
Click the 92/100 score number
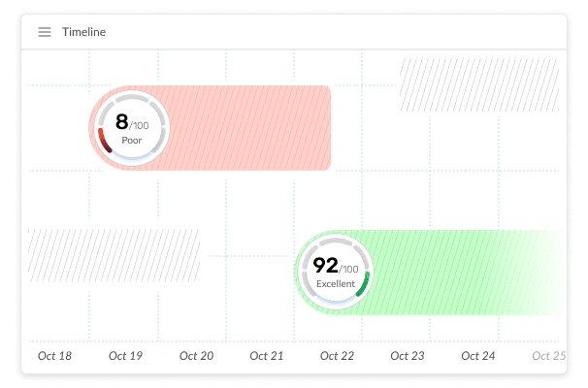(336, 266)
